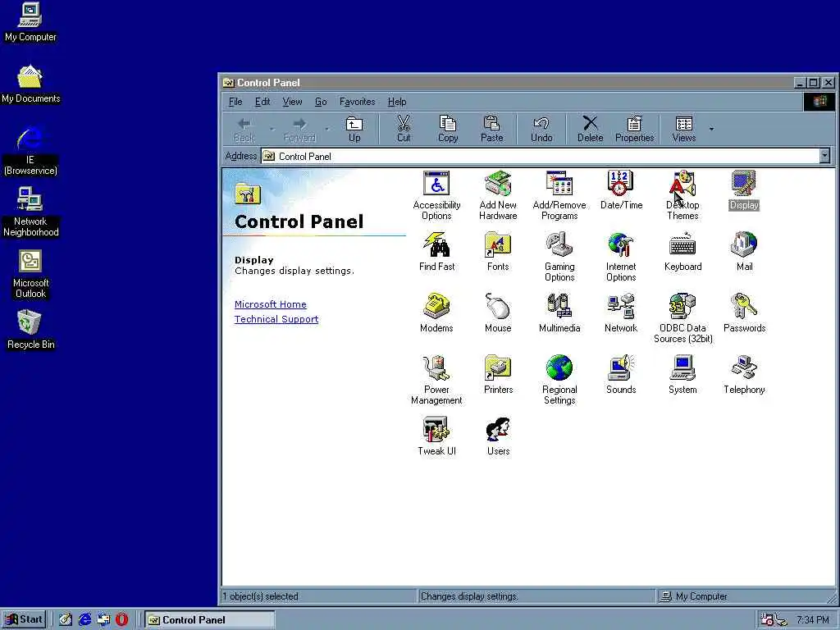Click inside the Address field

pyautogui.click(x=540, y=156)
